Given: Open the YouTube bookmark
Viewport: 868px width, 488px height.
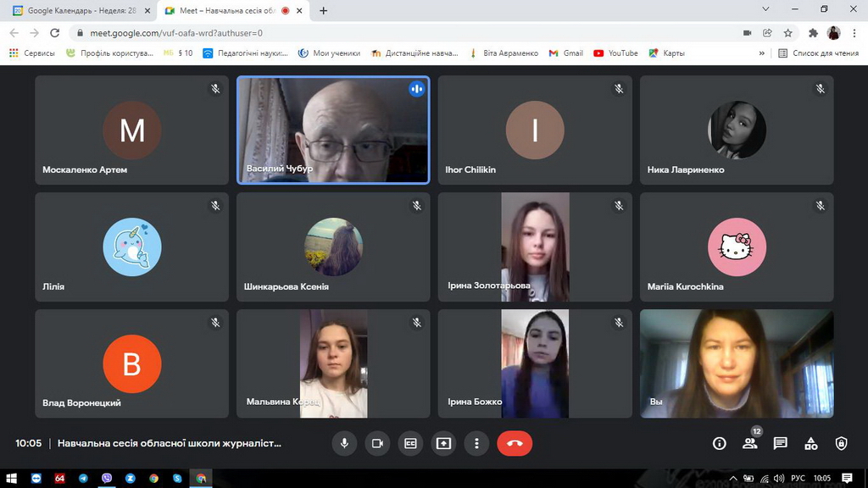Looking at the screenshot, I should pos(616,53).
